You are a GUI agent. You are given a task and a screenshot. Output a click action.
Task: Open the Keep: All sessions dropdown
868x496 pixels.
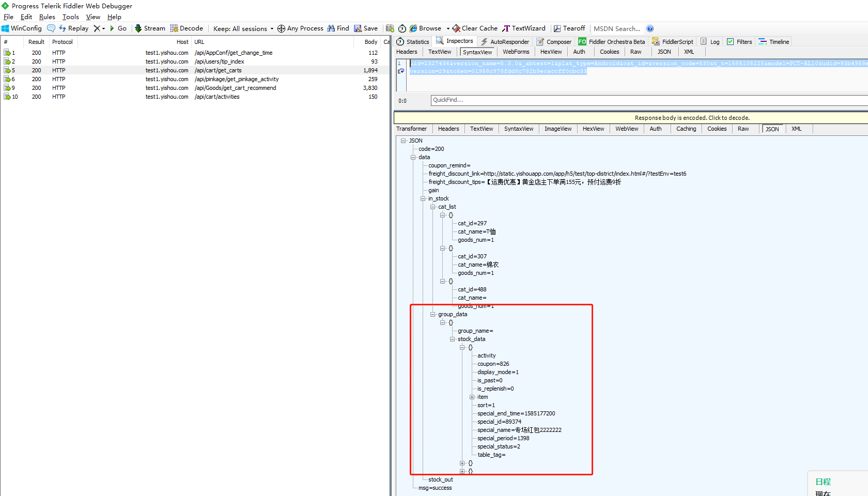coord(243,28)
